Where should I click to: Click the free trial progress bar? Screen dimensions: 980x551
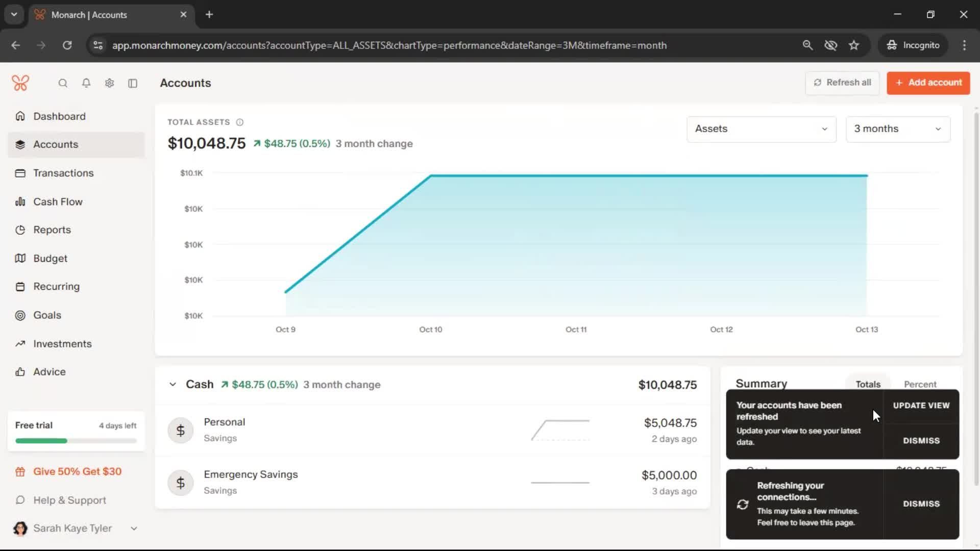pos(76,441)
